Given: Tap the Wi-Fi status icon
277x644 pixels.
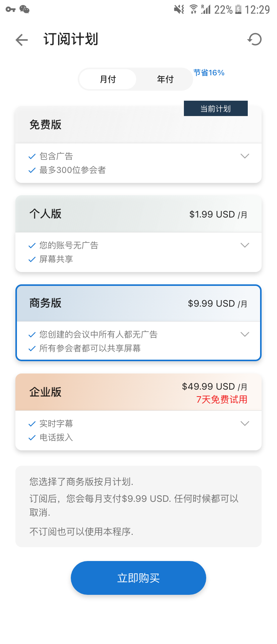Looking at the screenshot, I should coord(194,9).
